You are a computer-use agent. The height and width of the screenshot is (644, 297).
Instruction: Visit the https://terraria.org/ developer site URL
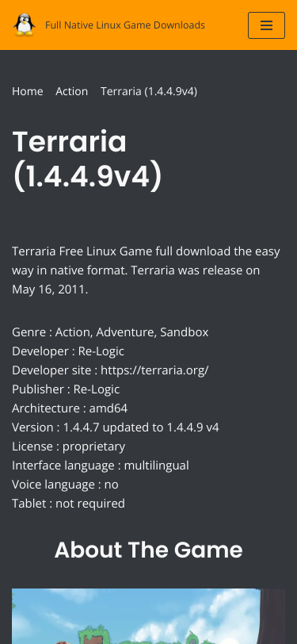pos(154,370)
